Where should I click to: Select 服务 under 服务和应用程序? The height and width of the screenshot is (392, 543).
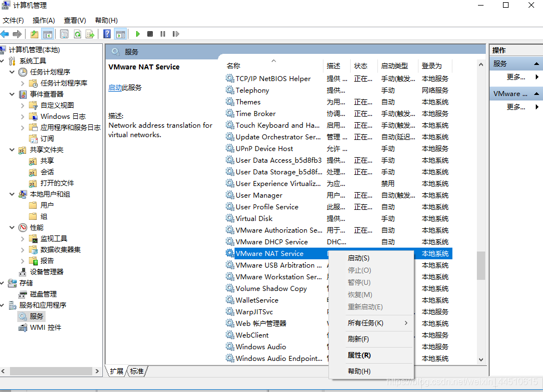tap(36, 316)
